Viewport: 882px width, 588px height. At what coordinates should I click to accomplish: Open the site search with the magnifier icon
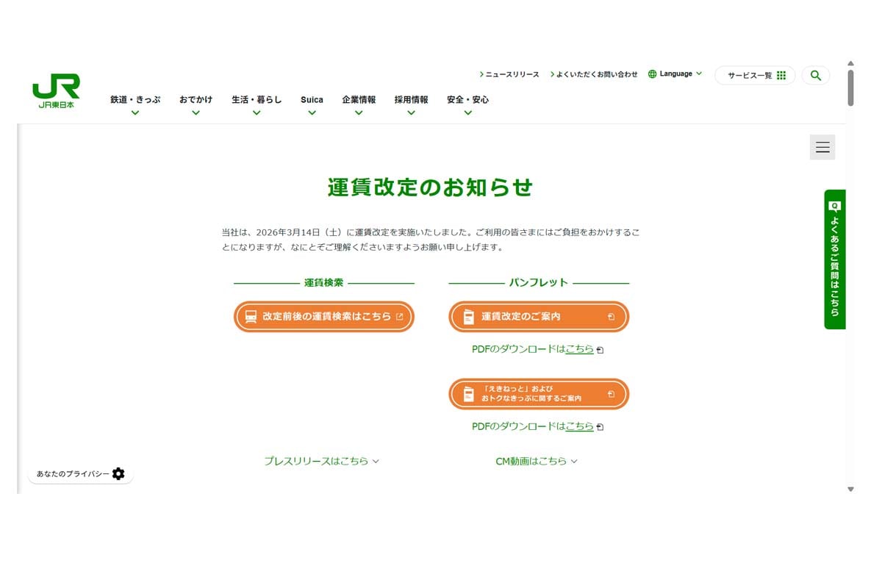815,75
